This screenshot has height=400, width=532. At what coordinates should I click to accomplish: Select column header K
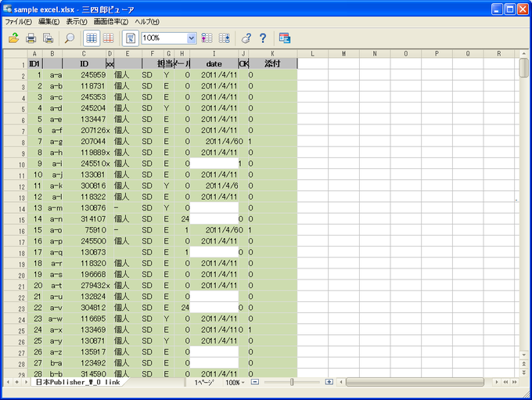coord(272,53)
